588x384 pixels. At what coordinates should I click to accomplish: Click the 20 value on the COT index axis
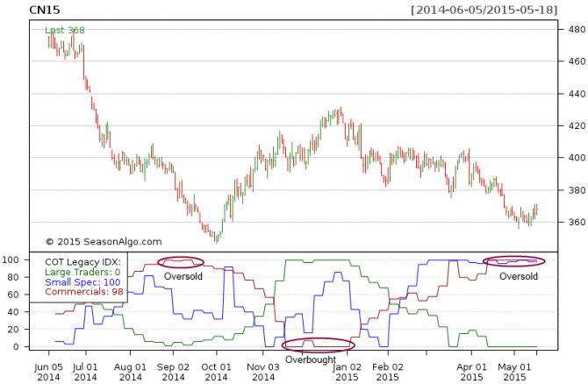[12, 330]
